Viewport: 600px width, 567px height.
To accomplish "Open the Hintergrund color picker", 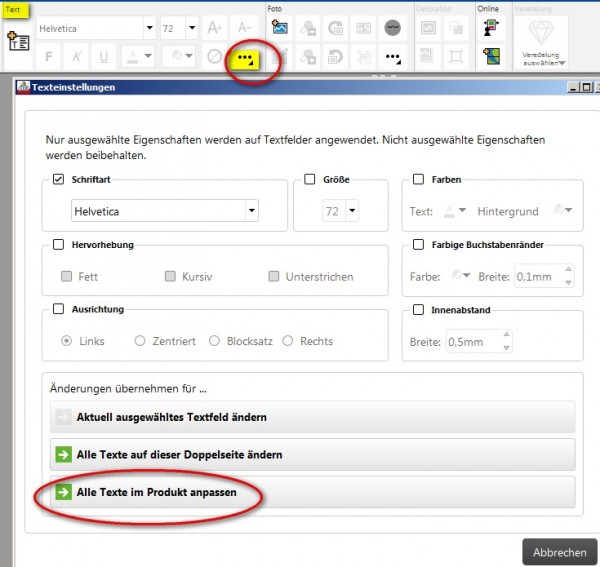I will (563, 210).
